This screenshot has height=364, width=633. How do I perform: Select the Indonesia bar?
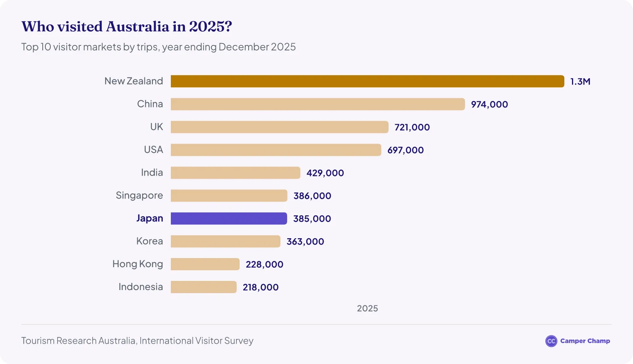pos(204,287)
